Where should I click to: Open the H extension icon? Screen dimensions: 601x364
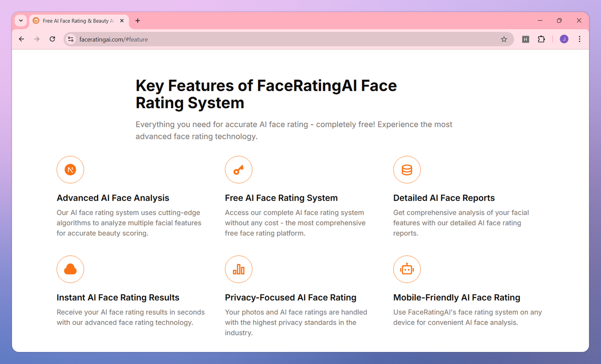click(525, 39)
